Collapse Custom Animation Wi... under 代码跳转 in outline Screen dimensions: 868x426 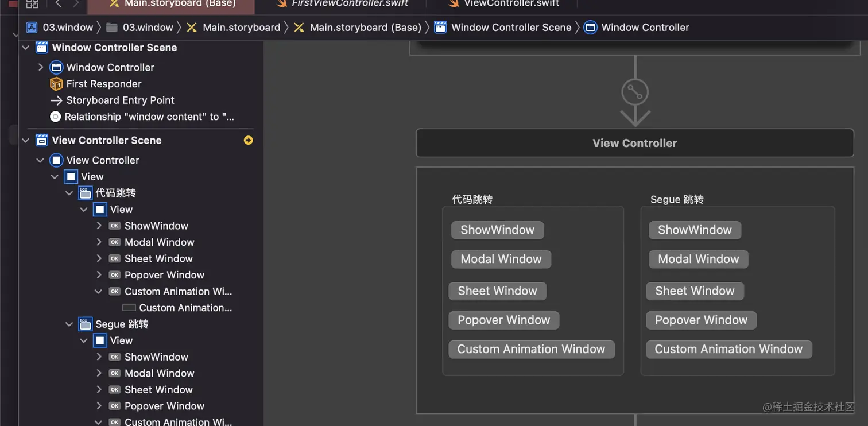click(x=99, y=292)
